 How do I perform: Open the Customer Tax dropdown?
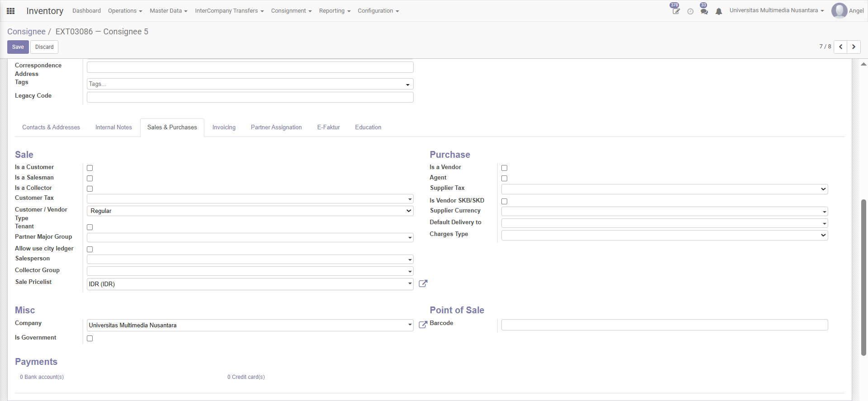click(x=250, y=199)
